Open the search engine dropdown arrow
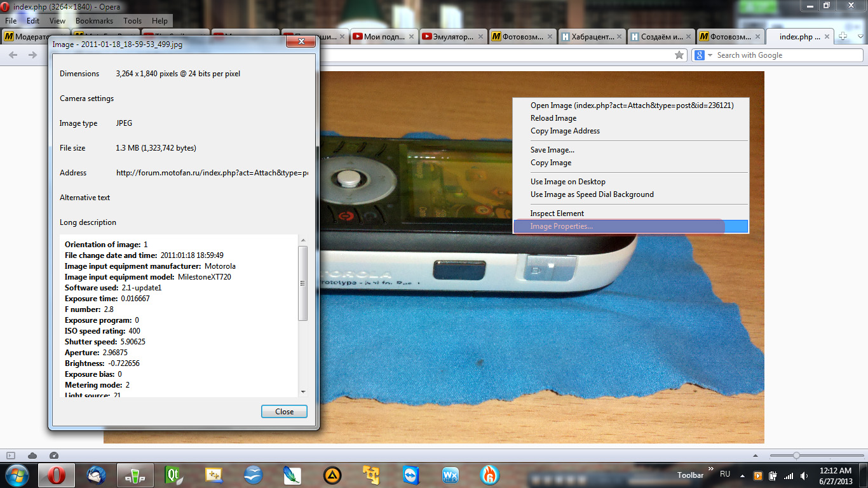 (x=710, y=55)
